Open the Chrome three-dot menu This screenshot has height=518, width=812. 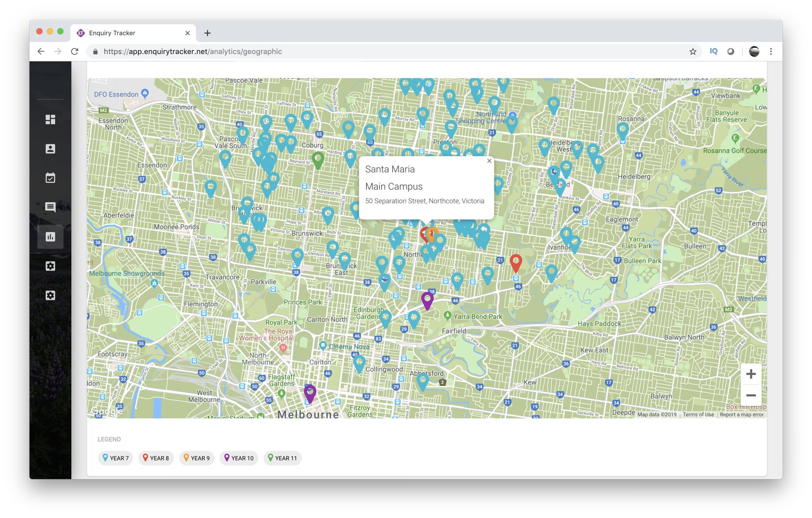pos(771,51)
